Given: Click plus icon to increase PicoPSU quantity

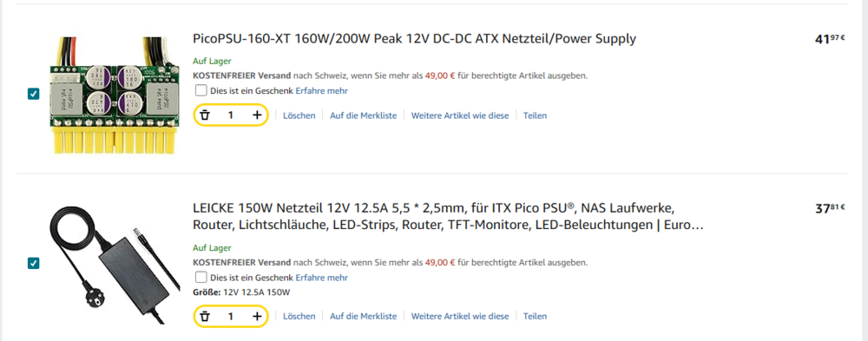Looking at the screenshot, I should (x=257, y=115).
